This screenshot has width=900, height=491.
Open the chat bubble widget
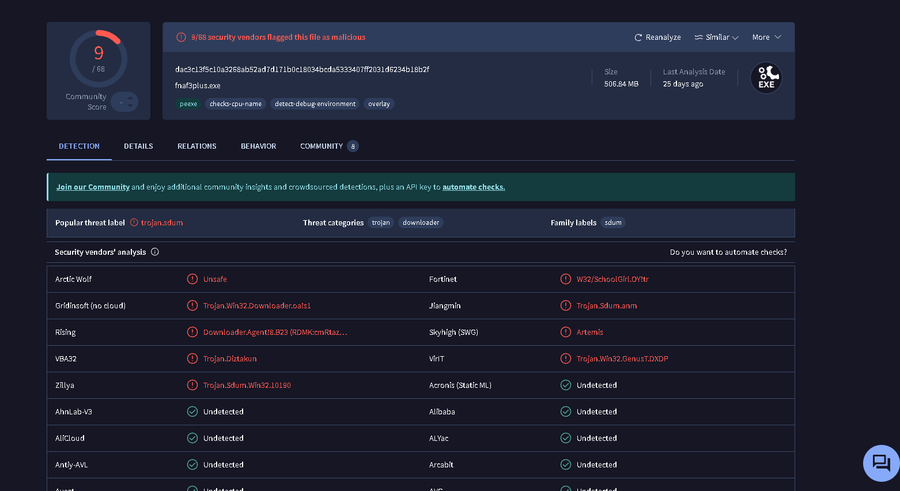(880, 462)
